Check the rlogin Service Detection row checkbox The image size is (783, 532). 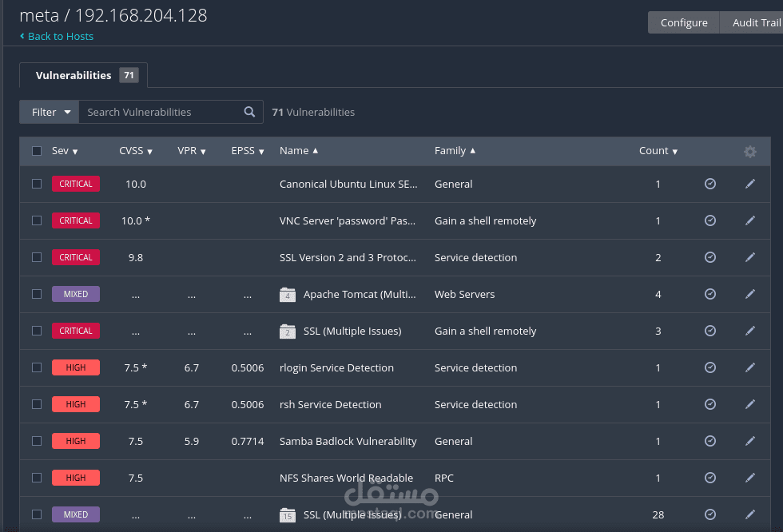tap(37, 367)
